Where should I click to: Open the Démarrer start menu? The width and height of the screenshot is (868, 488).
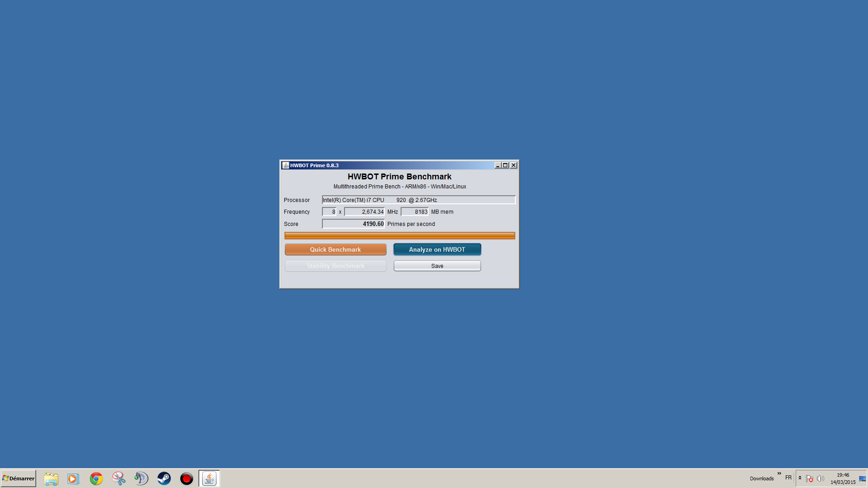(x=19, y=478)
